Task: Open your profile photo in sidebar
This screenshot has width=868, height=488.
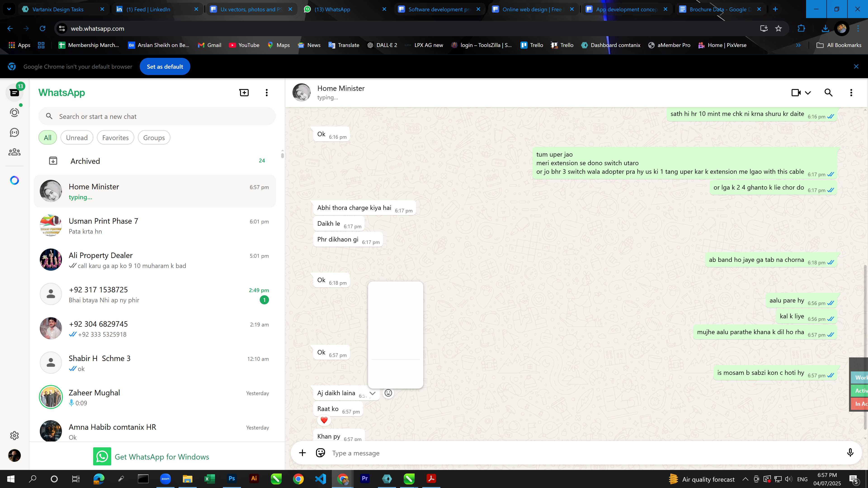Action: pos(14,456)
